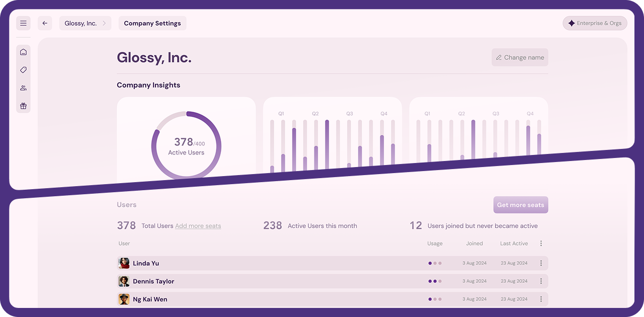
Task: Select the tag icon in sidebar
Action: 23,70
